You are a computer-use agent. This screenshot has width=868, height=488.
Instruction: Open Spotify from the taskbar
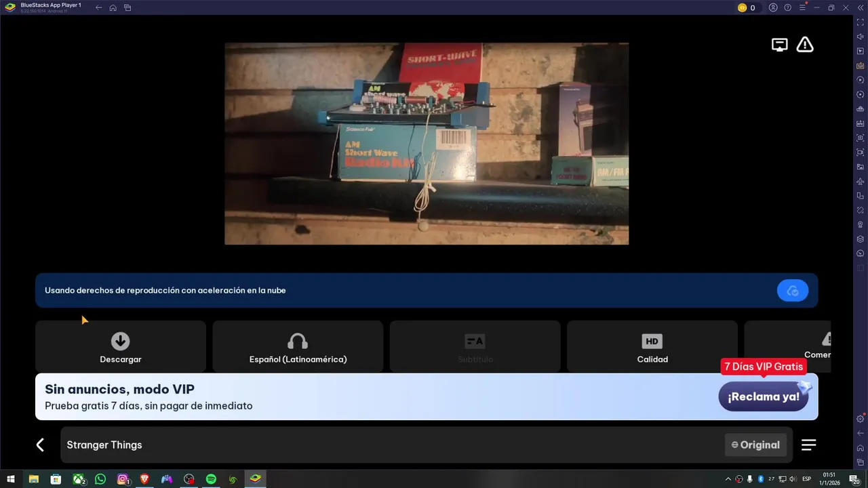(211, 479)
